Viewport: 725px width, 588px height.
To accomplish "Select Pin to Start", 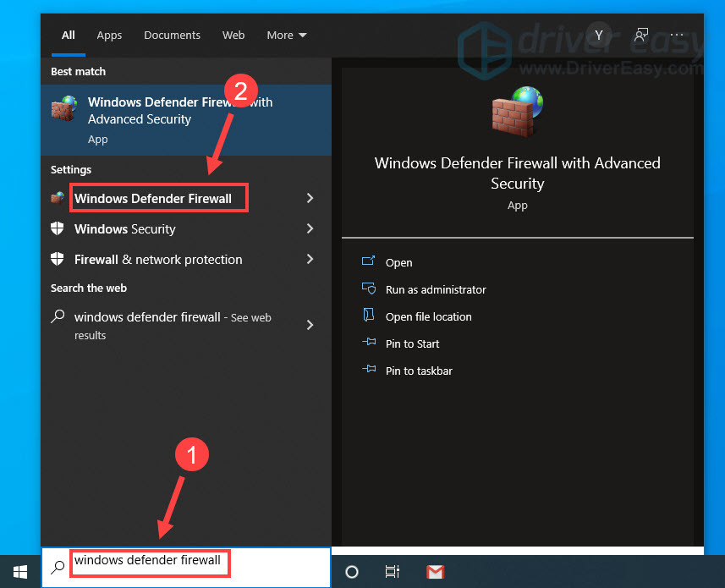I will pyautogui.click(x=413, y=344).
